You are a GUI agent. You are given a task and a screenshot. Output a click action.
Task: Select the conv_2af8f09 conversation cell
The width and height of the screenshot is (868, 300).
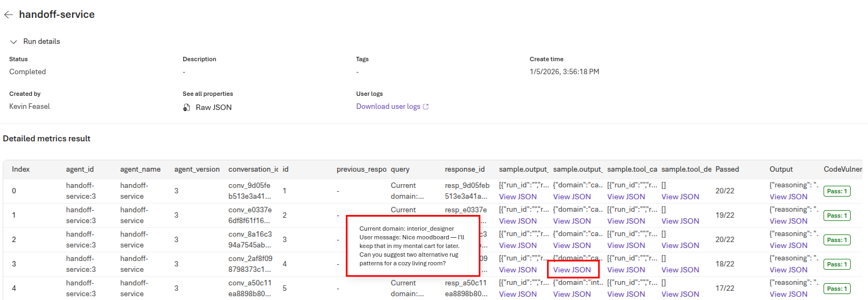click(x=250, y=264)
